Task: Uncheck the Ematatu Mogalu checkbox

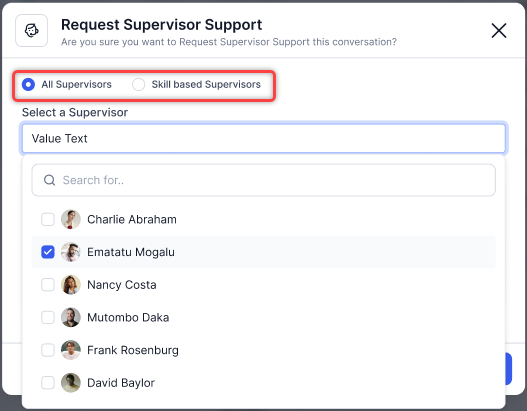Action: pyautogui.click(x=48, y=252)
